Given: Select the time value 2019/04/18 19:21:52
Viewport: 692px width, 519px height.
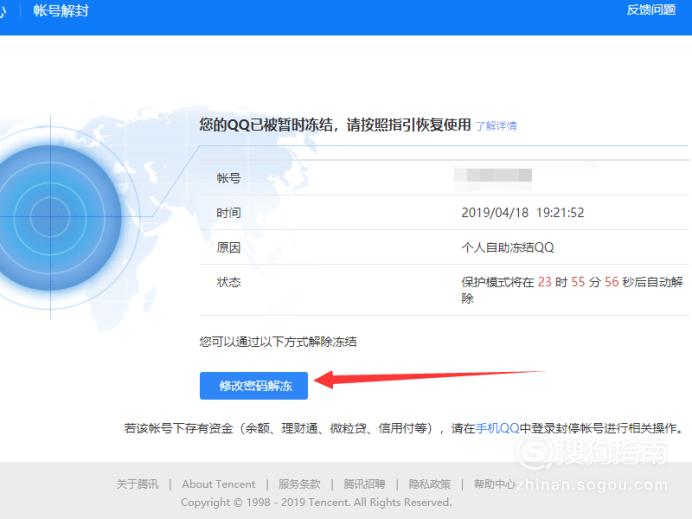Looking at the screenshot, I should click(x=523, y=213).
